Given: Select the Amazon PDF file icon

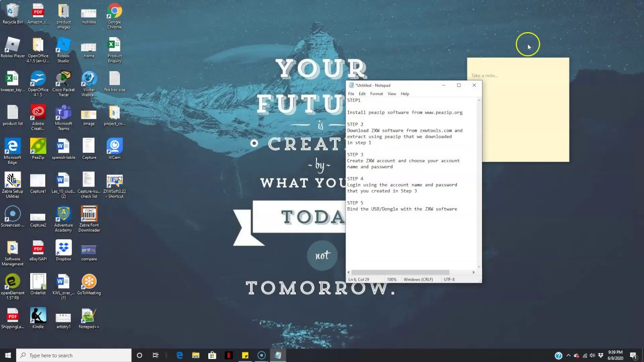Looking at the screenshot, I should (38, 14).
